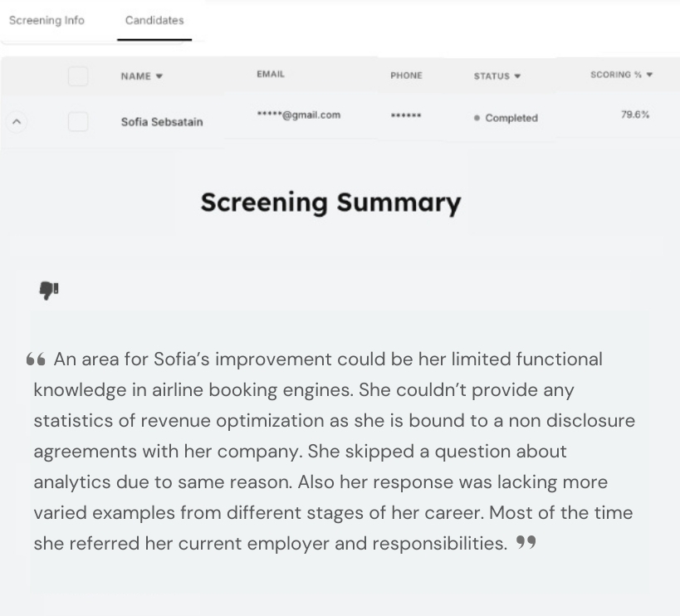
Task: Sort candidates using the NAME arrow
Action: pos(159,76)
